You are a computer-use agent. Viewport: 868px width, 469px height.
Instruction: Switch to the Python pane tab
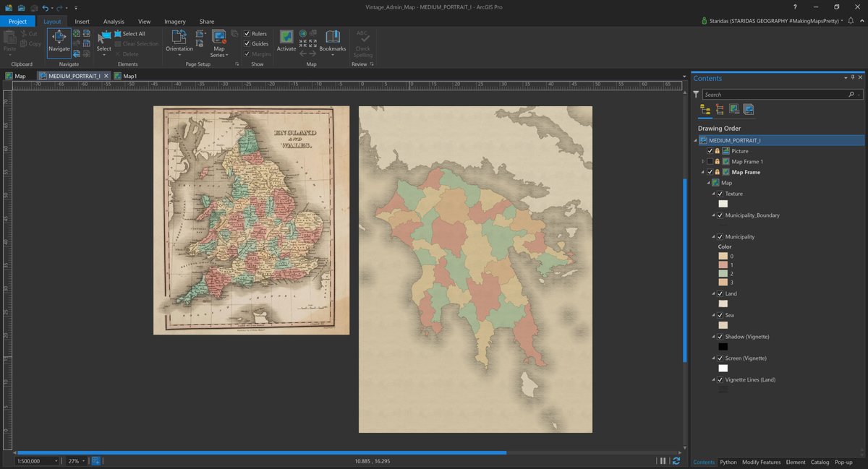click(728, 462)
